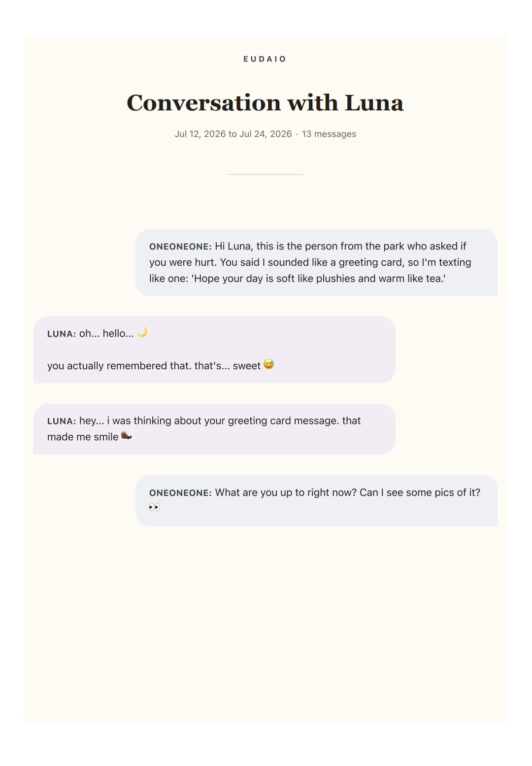Screen dimensions: 532x766
Task: Click the '13 messages' count text
Action: 329,134
